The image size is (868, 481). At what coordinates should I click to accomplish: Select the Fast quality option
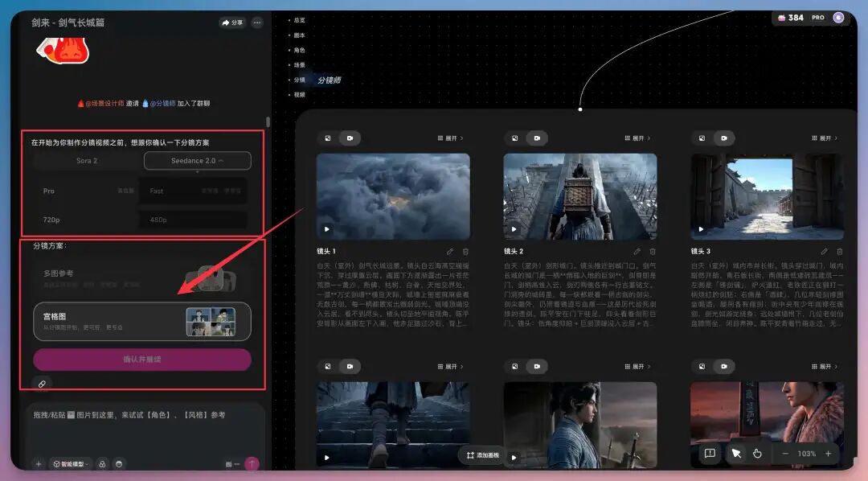tap(194, 191)
